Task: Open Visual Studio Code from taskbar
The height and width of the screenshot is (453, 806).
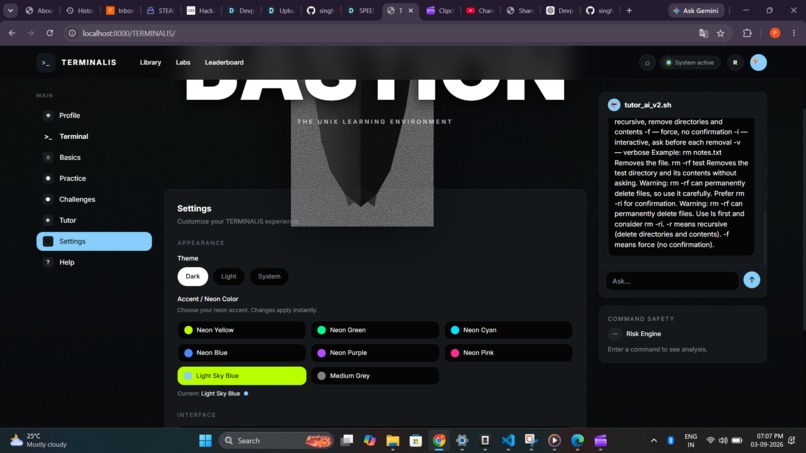Action: (x=508, y=441)
